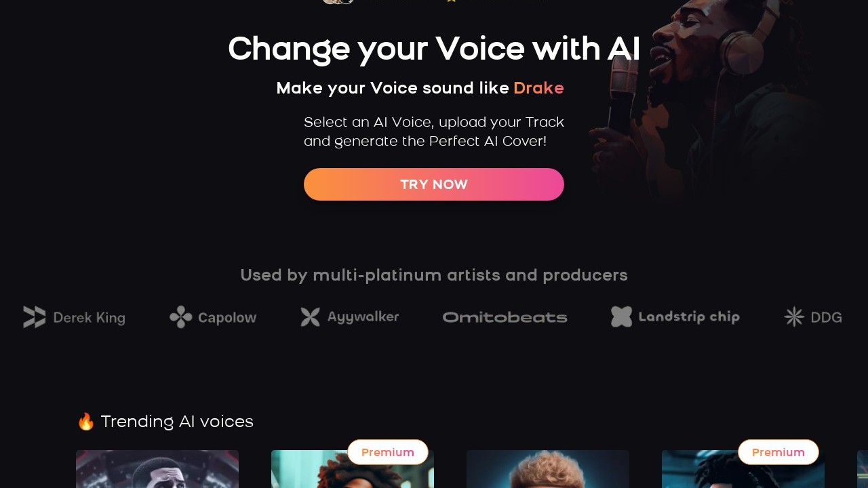Viewport: 868px width, 488px height.
Task: Click the Landstrip chip logo icon
Action: tap(621, 317)
